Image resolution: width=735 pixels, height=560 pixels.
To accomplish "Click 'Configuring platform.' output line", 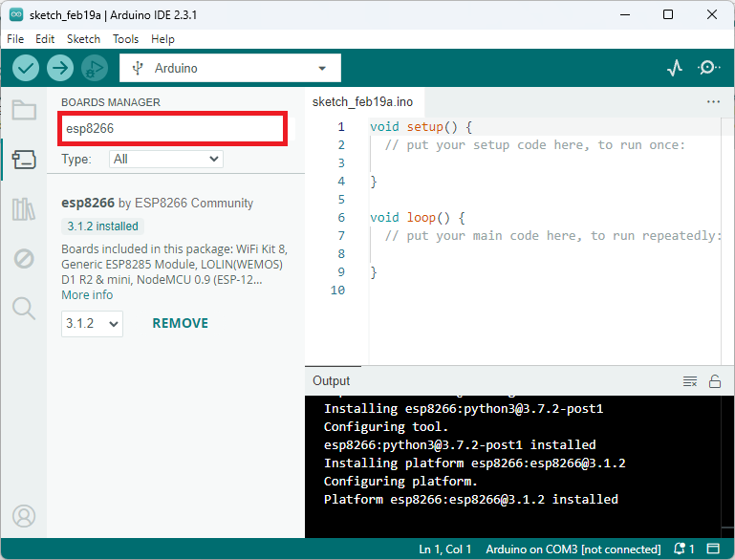I will click(x=400, y=482).
